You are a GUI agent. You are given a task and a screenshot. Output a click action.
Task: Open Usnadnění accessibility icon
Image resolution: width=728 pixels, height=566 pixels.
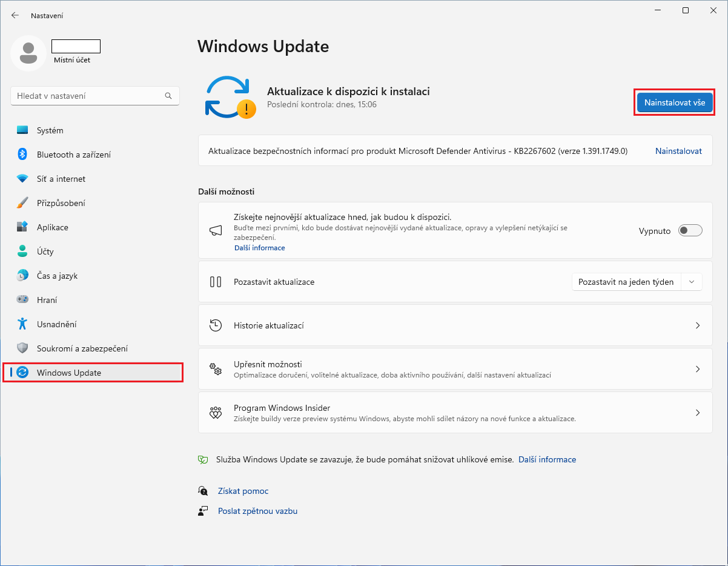(x=22, y=324)
